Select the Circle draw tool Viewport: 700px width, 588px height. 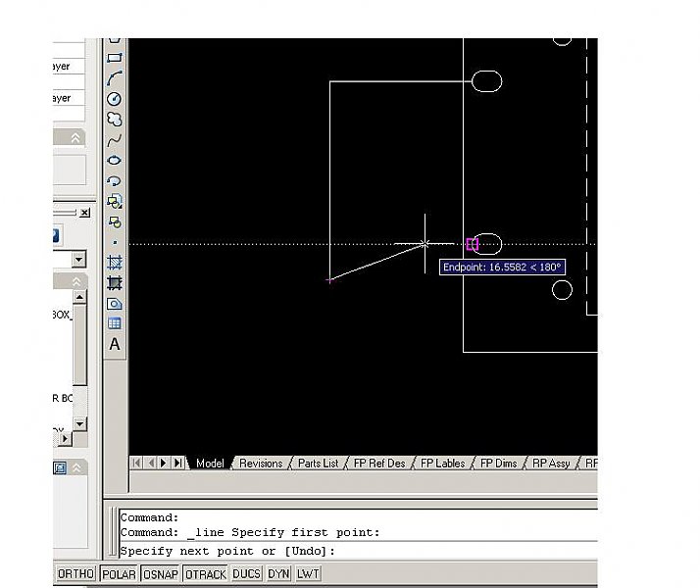click(x=115, y=99)
